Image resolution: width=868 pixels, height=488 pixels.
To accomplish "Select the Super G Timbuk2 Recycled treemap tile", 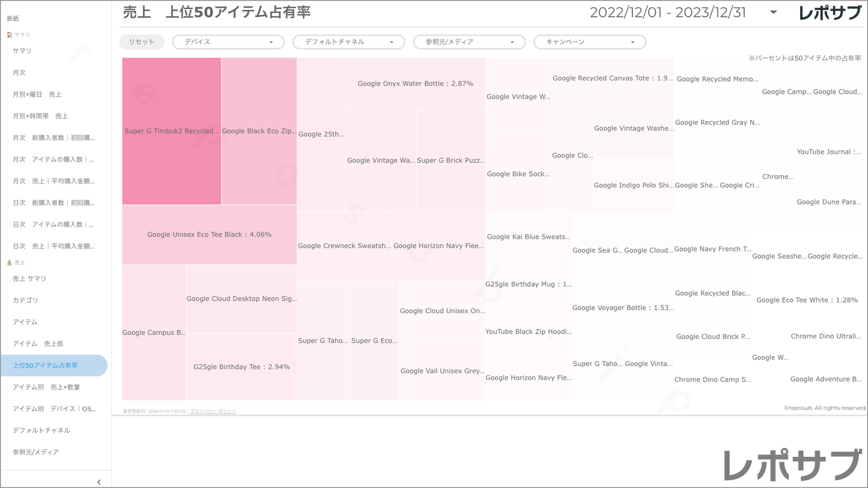I will pos(171,131).
